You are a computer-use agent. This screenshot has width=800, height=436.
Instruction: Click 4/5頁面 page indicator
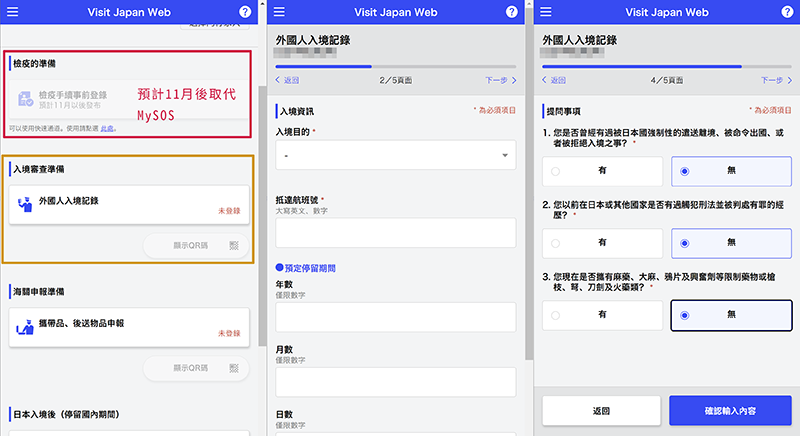click(x=667, y=80)
